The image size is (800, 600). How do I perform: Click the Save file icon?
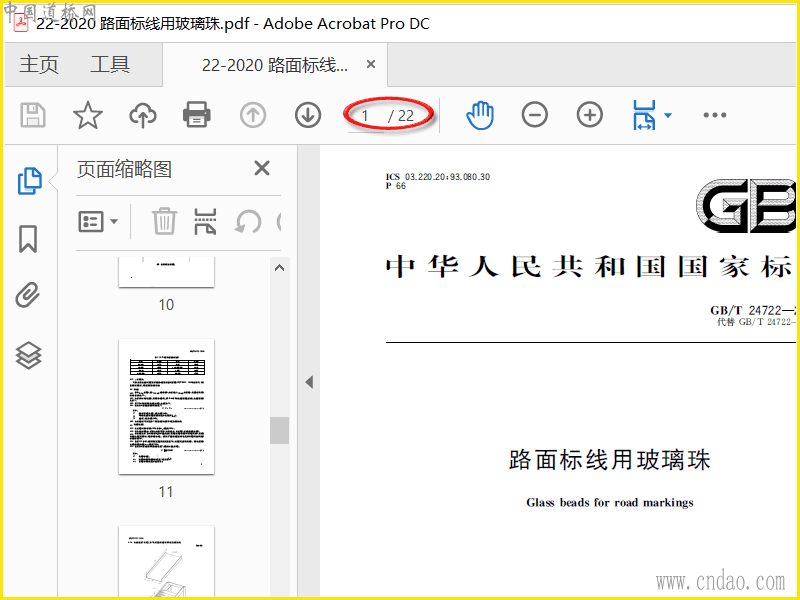coord(33,115)
